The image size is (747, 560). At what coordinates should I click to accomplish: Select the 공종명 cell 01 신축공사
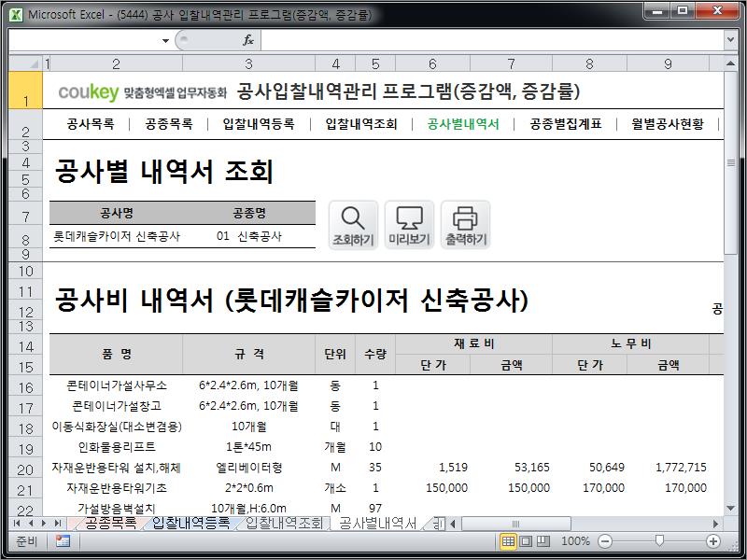click(248, 236)
